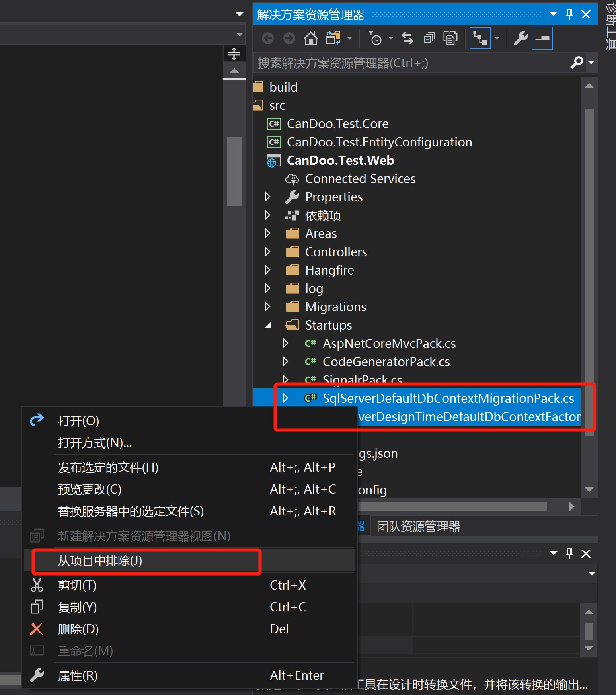This screenshot has height=695, width=616.
Task: Expand the Migrations folder
Action: pos(267,307)
